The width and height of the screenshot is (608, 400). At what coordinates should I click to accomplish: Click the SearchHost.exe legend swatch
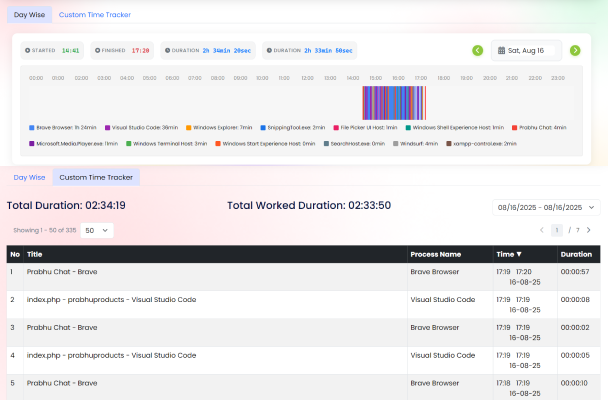(x=326, y=143)
